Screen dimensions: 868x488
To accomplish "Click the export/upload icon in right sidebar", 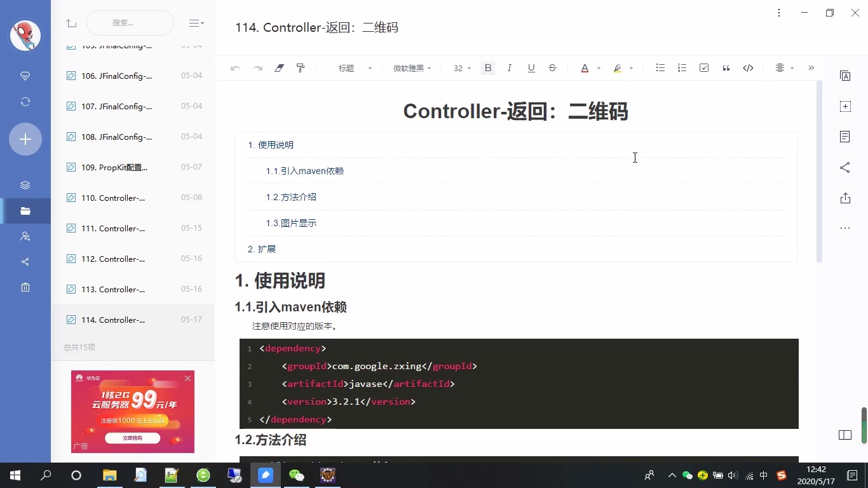I will 845,198.
